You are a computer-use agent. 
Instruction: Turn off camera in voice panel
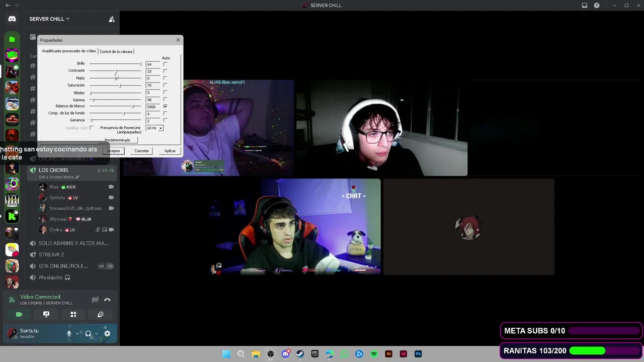click(x=19, y=314)
